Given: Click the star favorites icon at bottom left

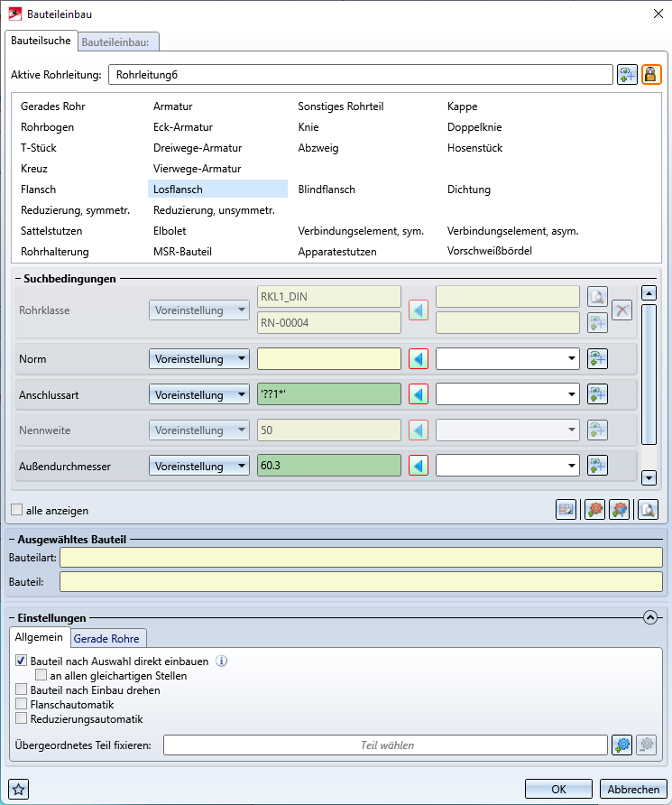Looking at the screenshot, I should point(18,789).
